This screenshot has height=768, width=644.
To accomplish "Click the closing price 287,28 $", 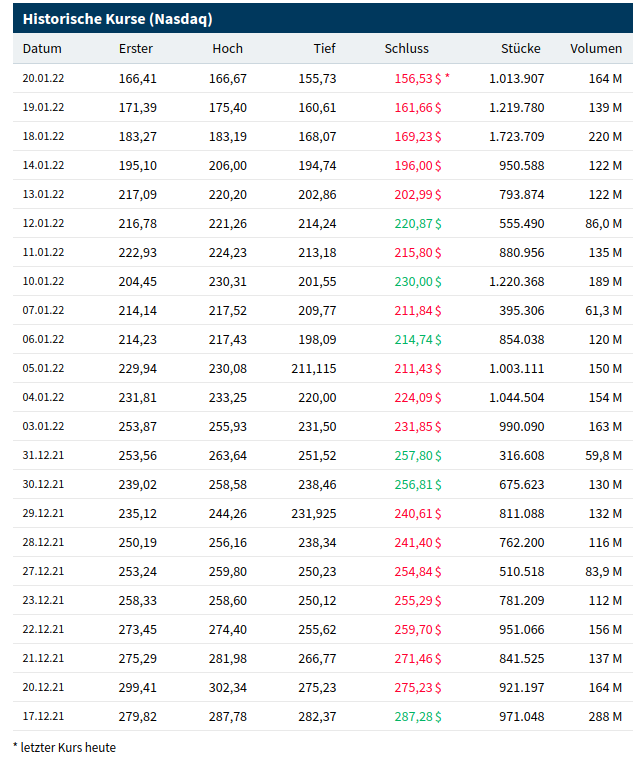I will 418,716.
